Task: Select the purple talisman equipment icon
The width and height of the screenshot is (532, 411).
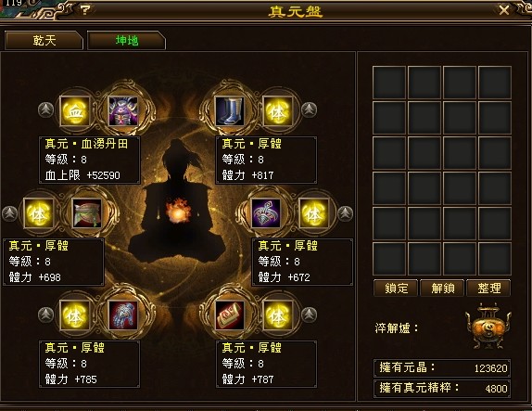Action: (266, 213)
